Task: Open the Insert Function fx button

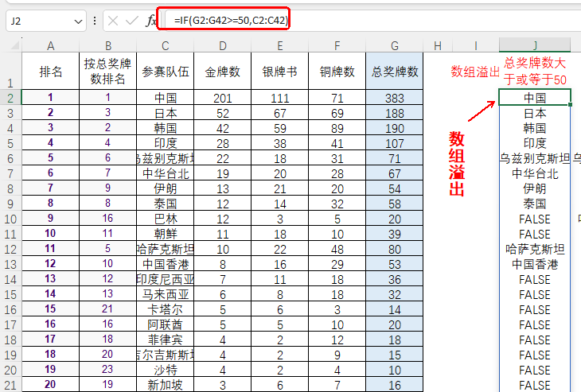Action: click(x=150, y=21)
